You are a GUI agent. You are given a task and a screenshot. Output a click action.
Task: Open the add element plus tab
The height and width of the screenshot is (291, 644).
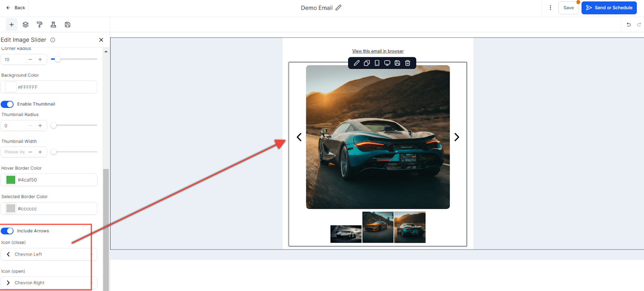tap(12, 25)
